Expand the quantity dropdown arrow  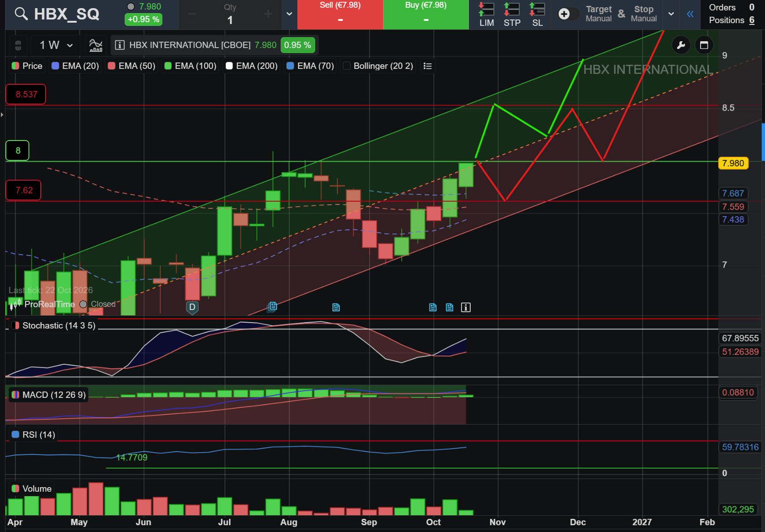(289, 14)
